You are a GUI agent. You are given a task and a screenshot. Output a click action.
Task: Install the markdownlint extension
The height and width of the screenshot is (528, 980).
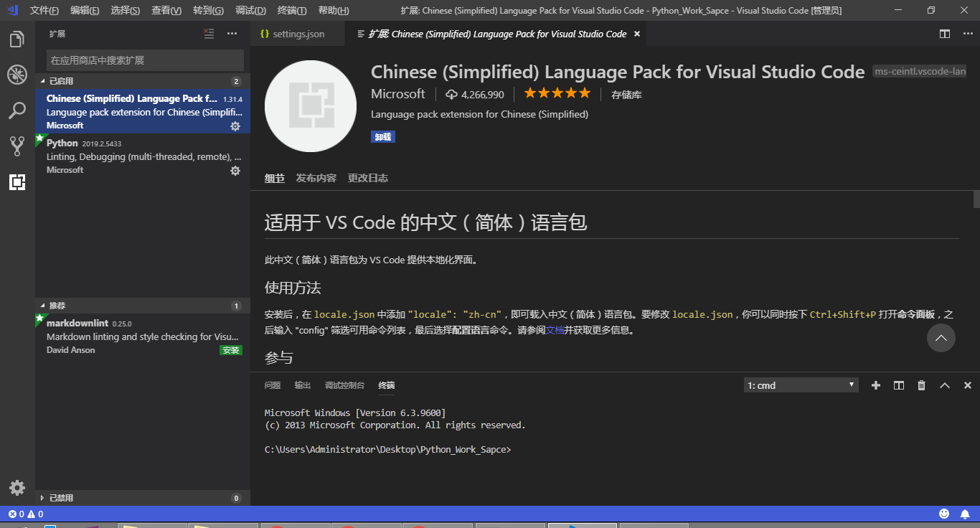coord(231,350)
